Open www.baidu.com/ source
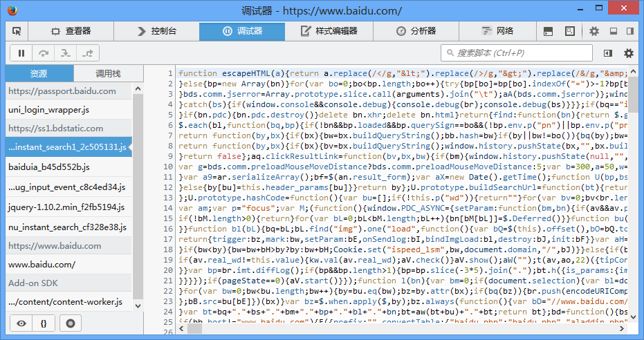This screenshot has height=340, width=644. pyautogui.click(x=69, y=265)
